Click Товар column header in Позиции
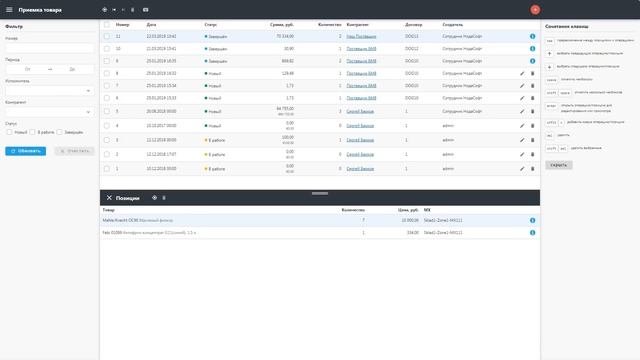This screenshot has height=360, width=640. pyautogui.click(x=109, y=210)
